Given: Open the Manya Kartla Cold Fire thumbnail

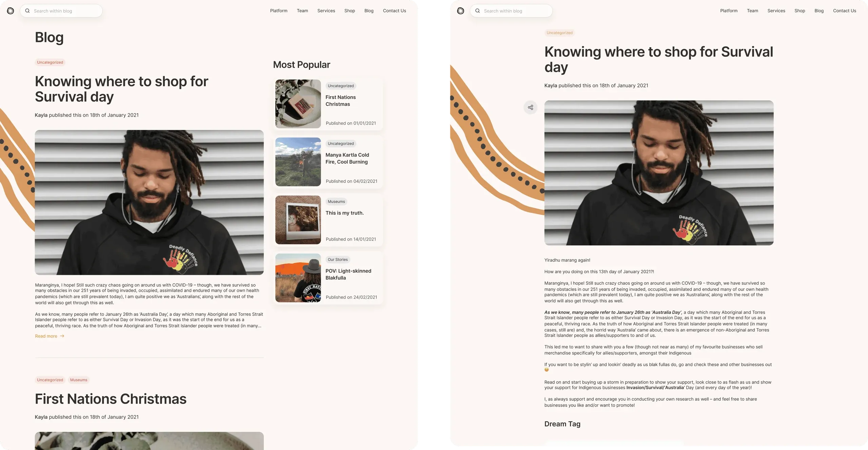Looking at the screenshot, I should click(x=298, y=162).
